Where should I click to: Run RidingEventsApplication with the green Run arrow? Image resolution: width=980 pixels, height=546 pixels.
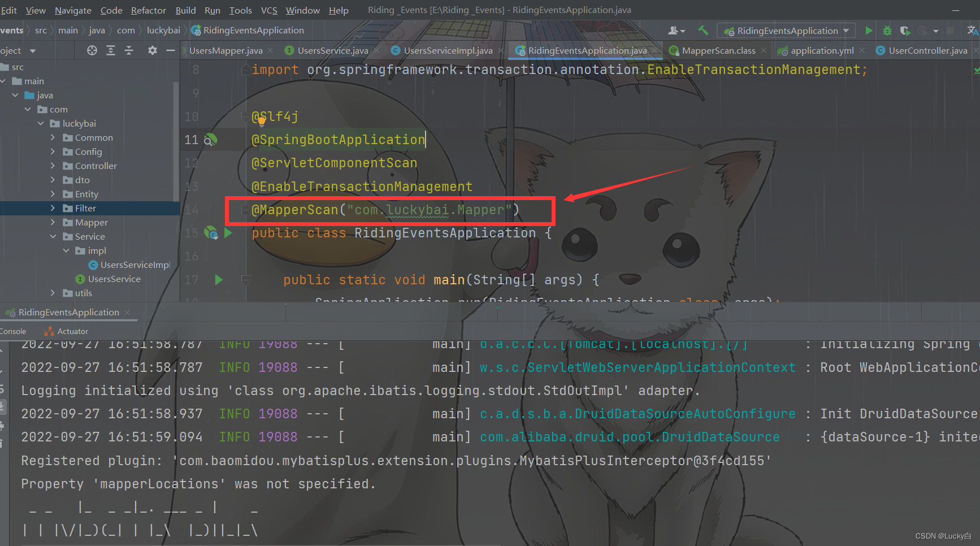click(x=869, y=30)
